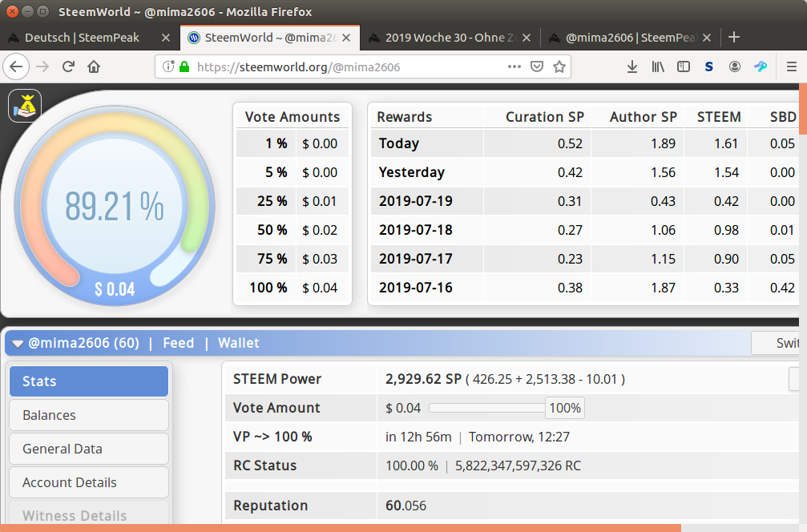The width and height of the screenshot is (807, 532).
Task: Go to the Firefox home page
Action: (94, 67)
